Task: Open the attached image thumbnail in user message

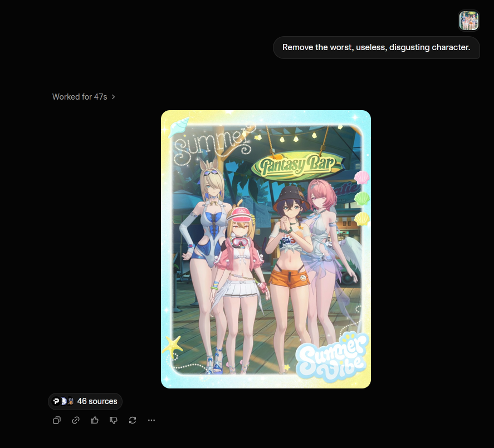Action: point(469,21)
